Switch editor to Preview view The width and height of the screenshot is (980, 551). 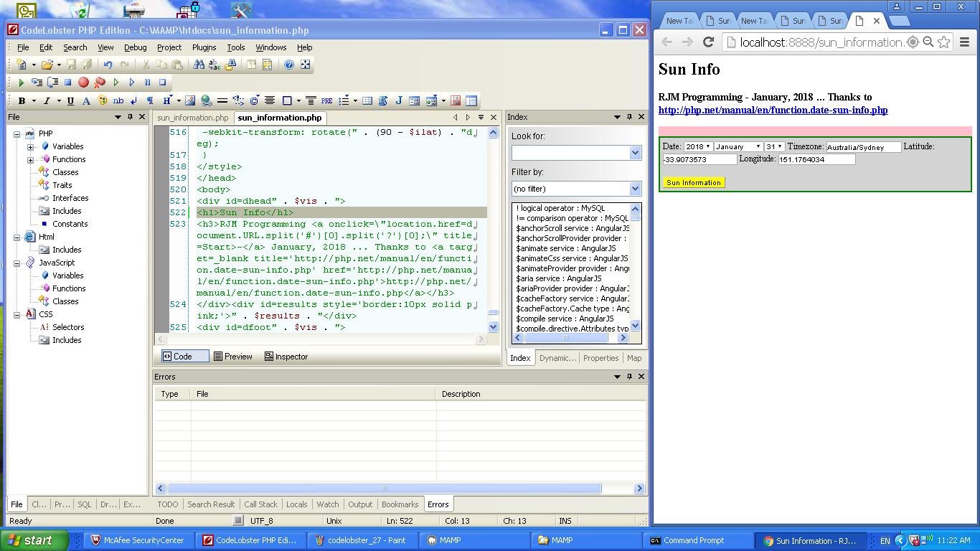pyautogui.click(x=232, y=357)
